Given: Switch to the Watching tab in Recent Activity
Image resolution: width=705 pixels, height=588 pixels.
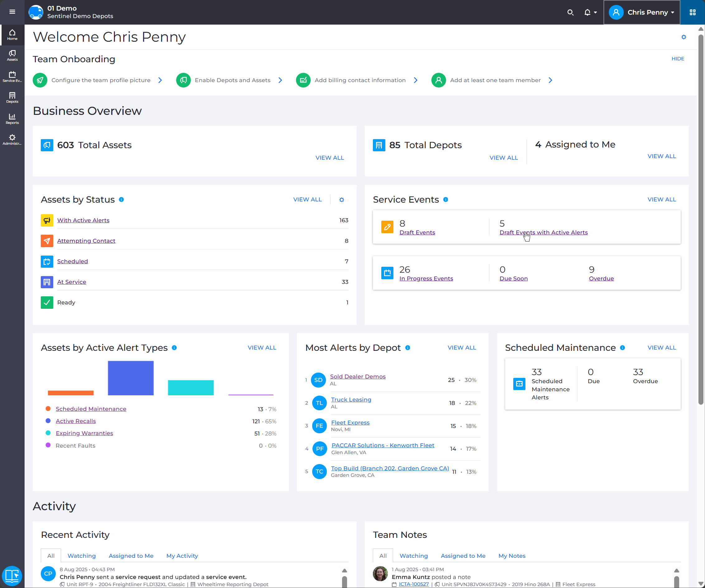Looking at the screenshot, I should tap(82, 556).
